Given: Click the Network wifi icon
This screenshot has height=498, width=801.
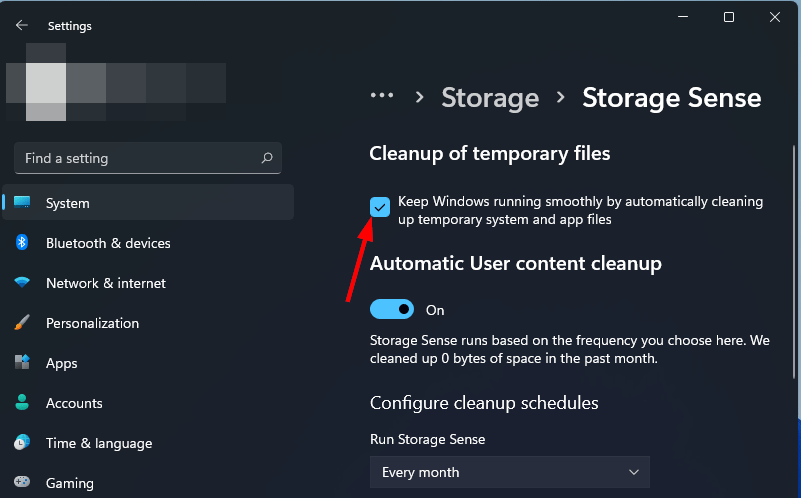Looking at the screenshot, I should (22, 282).
